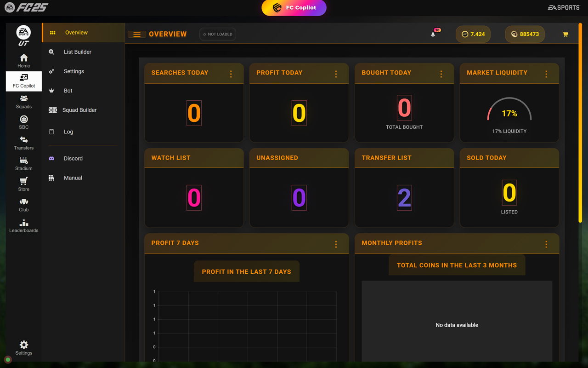Screen dimensions: 588x368
Task: Click the 7.424 coins balance pill
Action: pyautogui.click(x=473, y=34)
